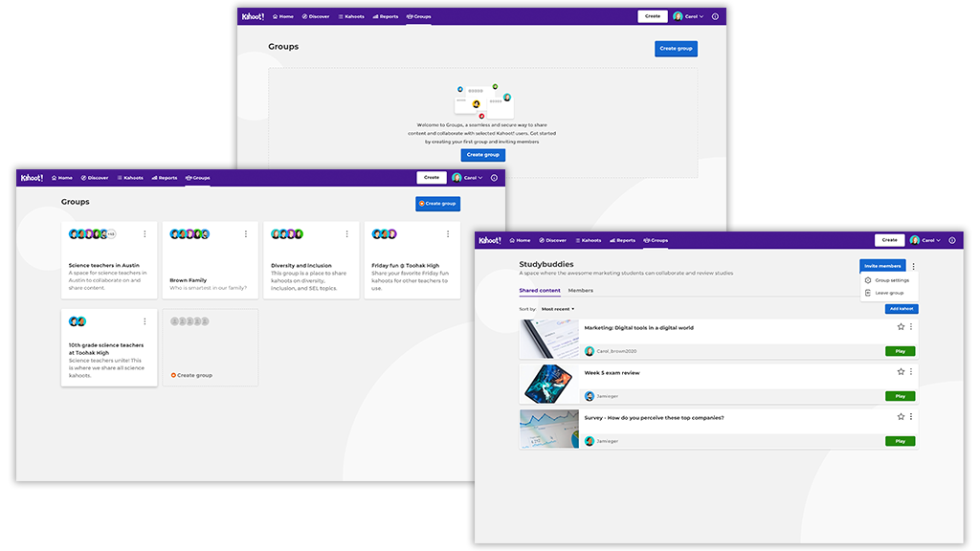This screenshot has height=551, width=980.
Task: Open more options for Marketing: Digital tools kahoot
Action: [x=911, y=327]
